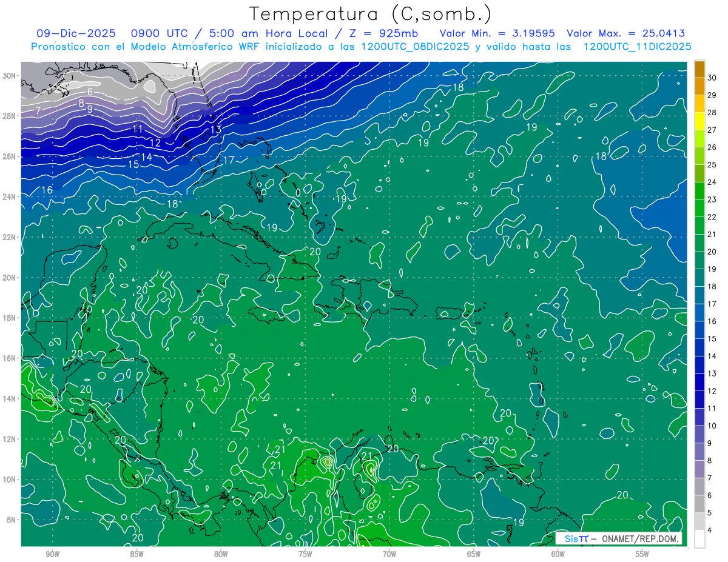Click the colorbar scale label 10
Screen dimensions: 728x562
click(x=712, y=426)
